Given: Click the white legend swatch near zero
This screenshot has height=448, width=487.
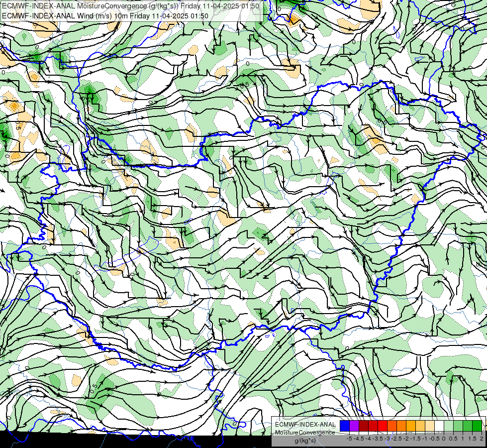Looking at the screenshot, I should coord(439,426).
